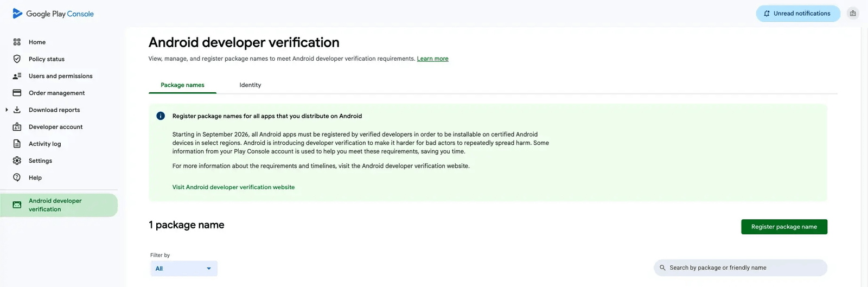Image resolution: width=868 pixels, height=287 pixels.
Task: Select Android developer verification in sidebar
Action: 59,205
